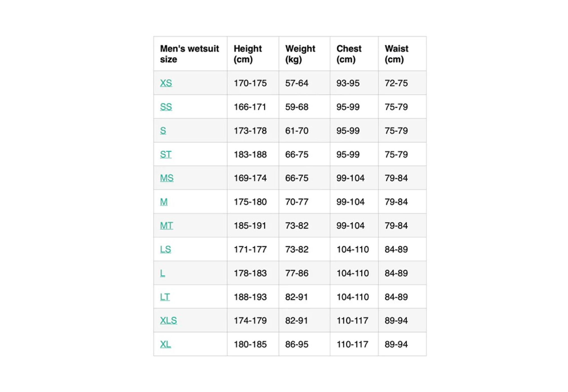Viewport: 568px width, 392px height.
Task: Follow the MS size link
Action: 166,178
